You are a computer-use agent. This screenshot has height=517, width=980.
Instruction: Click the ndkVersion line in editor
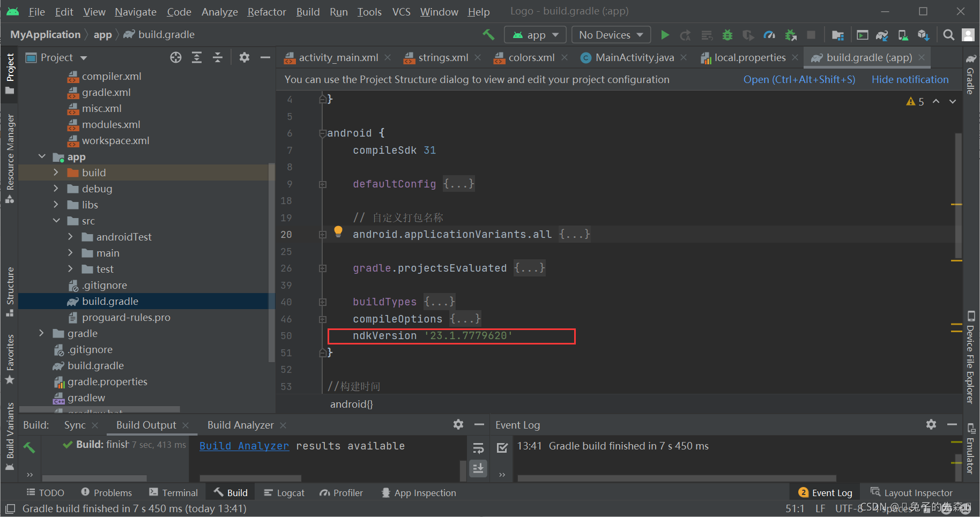tap(451, 336)
